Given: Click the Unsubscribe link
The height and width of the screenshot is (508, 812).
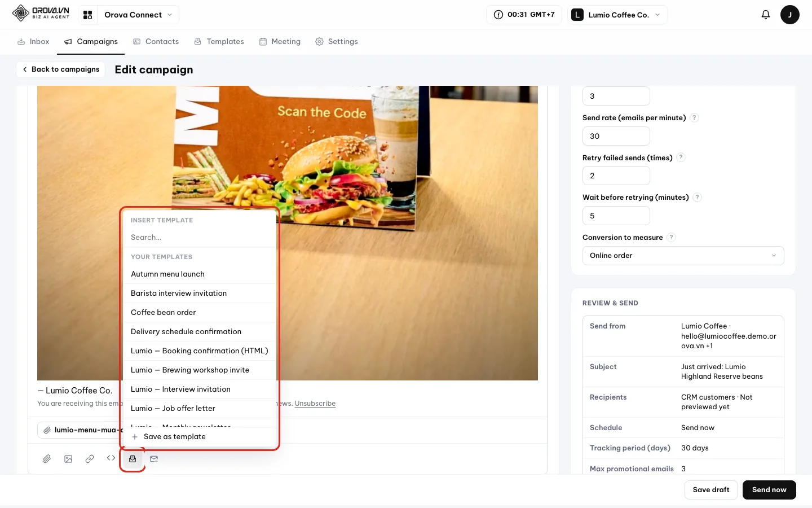Looking at the screenshot, I should pos(315,404).
